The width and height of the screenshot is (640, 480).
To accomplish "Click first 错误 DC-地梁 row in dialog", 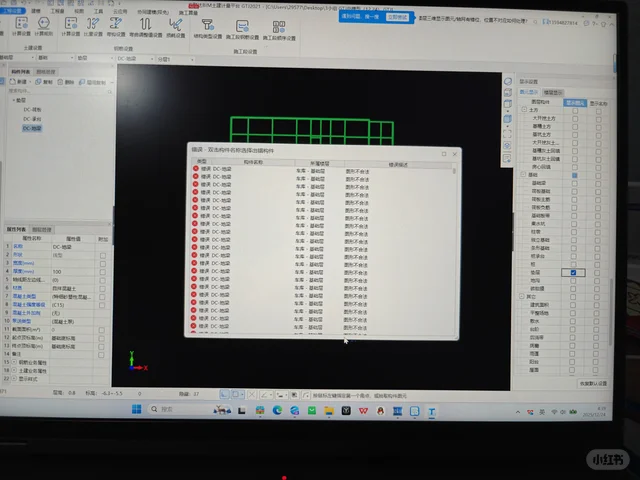I will click(x=322, y=169).
